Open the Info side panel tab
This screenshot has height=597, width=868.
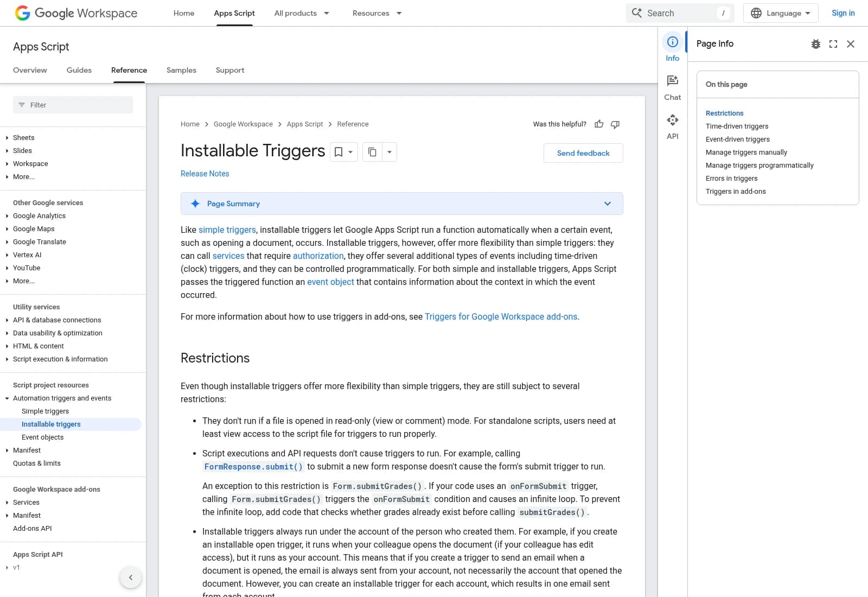pos(673,49)
